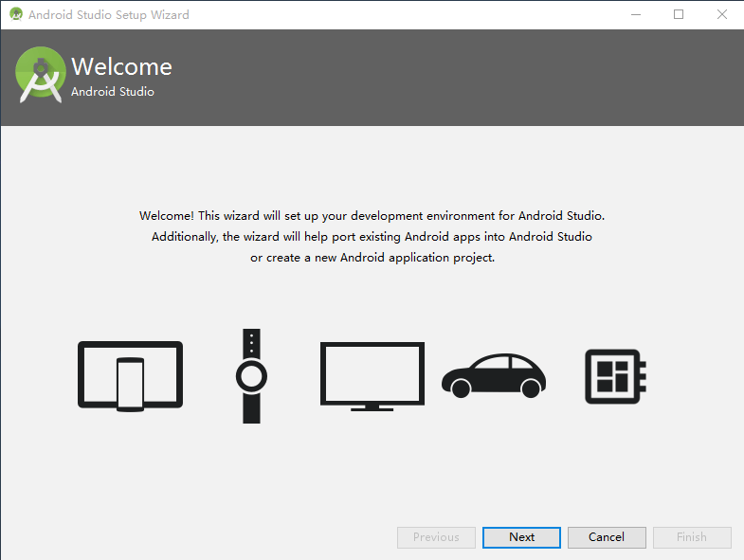
Task: Click the 'Android Studio Setup Wizard' title text
Action: point(108,15)
